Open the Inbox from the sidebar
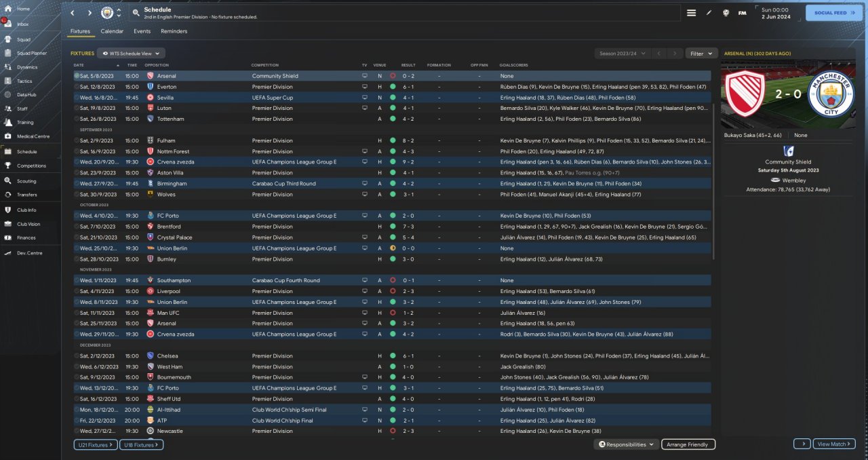868x460 pixels. 23,24
